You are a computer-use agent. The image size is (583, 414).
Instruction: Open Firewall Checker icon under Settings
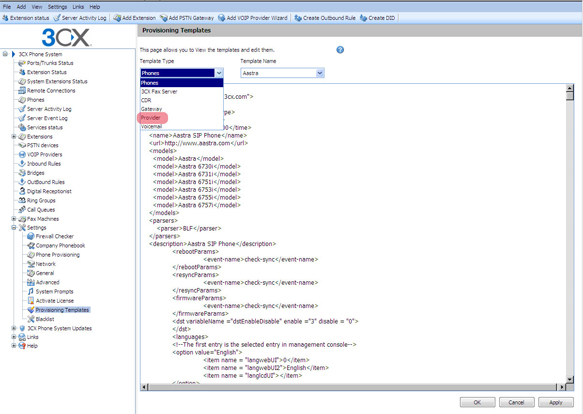coord(31,236)
